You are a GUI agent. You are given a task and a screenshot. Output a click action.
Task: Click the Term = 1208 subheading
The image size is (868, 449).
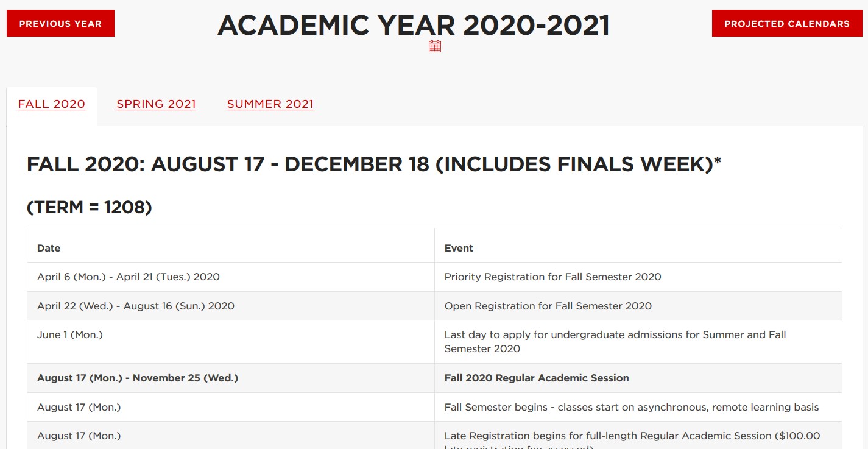point(89,208)
